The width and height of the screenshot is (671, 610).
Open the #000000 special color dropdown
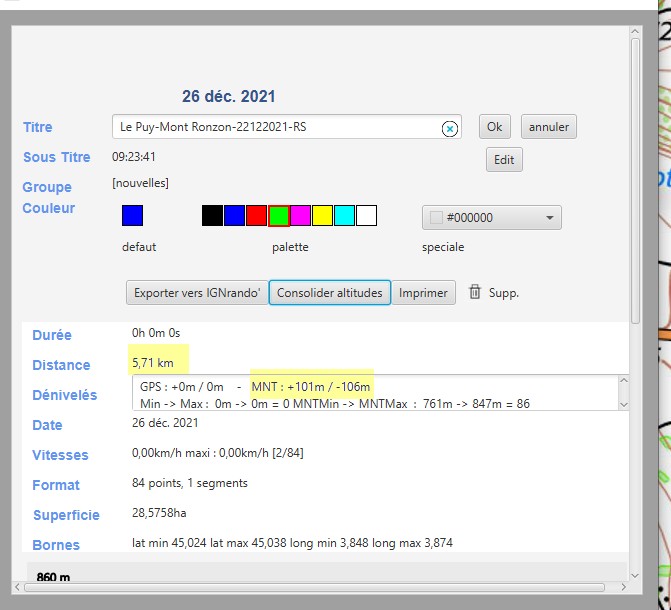pyautogui.click(x=491, y=218)
